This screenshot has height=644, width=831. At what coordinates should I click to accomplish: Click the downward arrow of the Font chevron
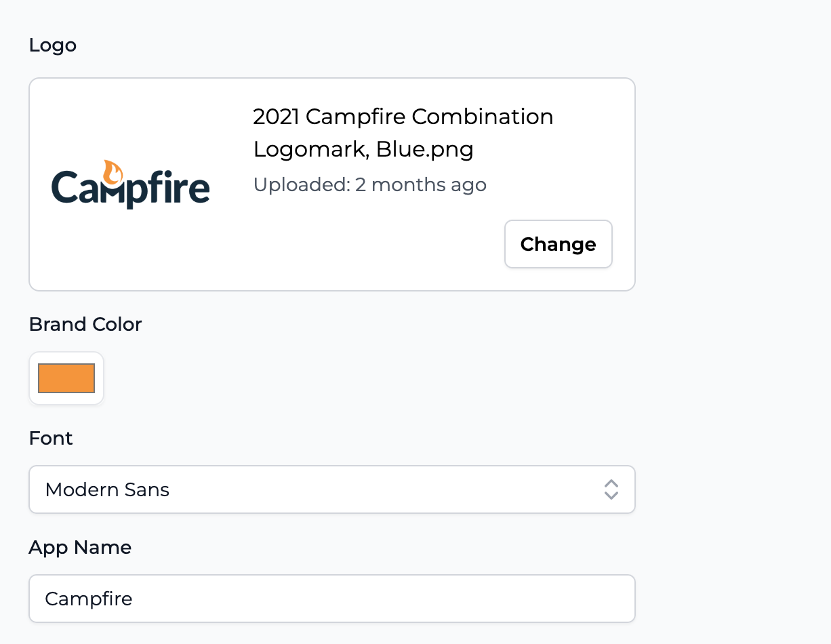pyautogui.click(x=611, y=496)
